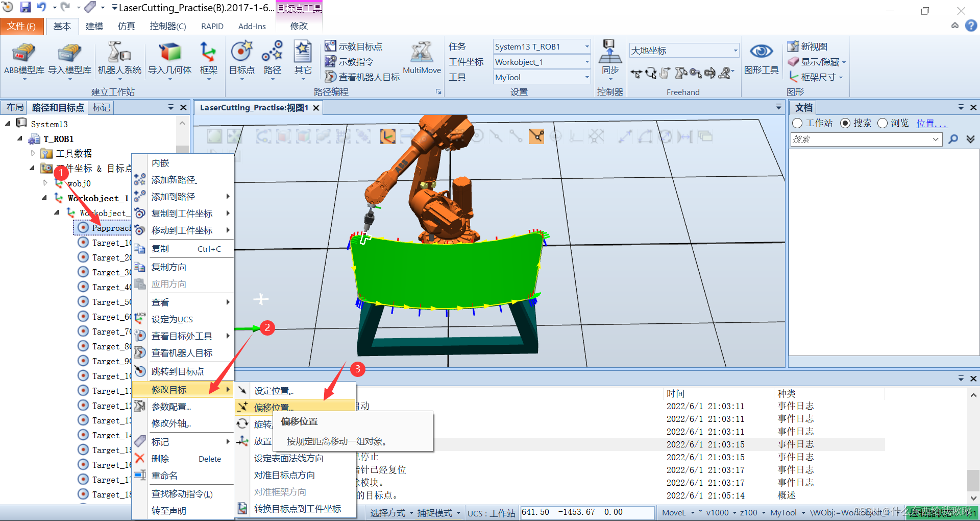Choose 设定位置... in the submenu
Screen dimensions: 980x521
tap(295, 391)
